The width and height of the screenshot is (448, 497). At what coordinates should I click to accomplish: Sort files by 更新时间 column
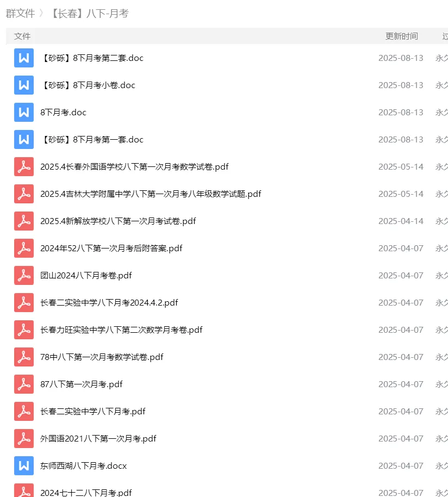[x=401, y=36]
